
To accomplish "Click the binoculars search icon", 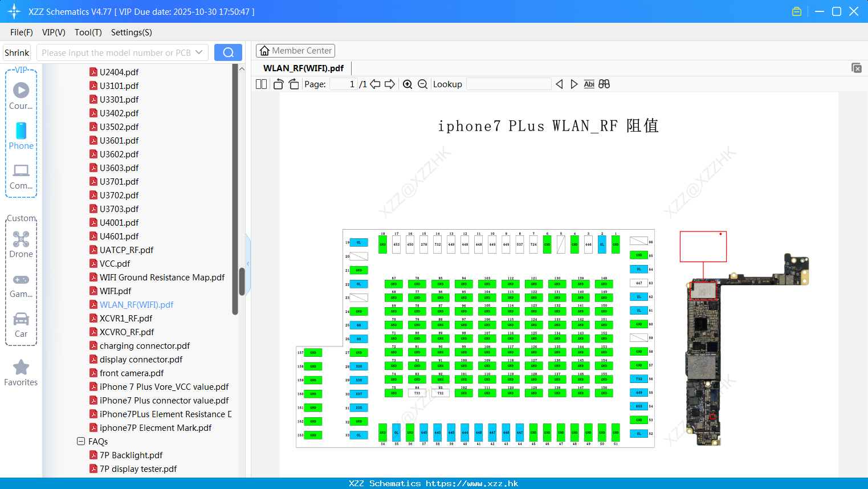I will pyautogui.click(x=604, y=84).
